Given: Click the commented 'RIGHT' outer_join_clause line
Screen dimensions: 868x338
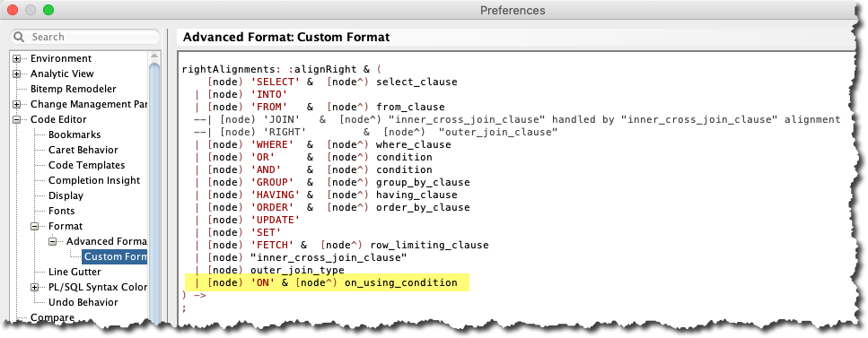Looking at the screenshot, I should tap(375, 132).
